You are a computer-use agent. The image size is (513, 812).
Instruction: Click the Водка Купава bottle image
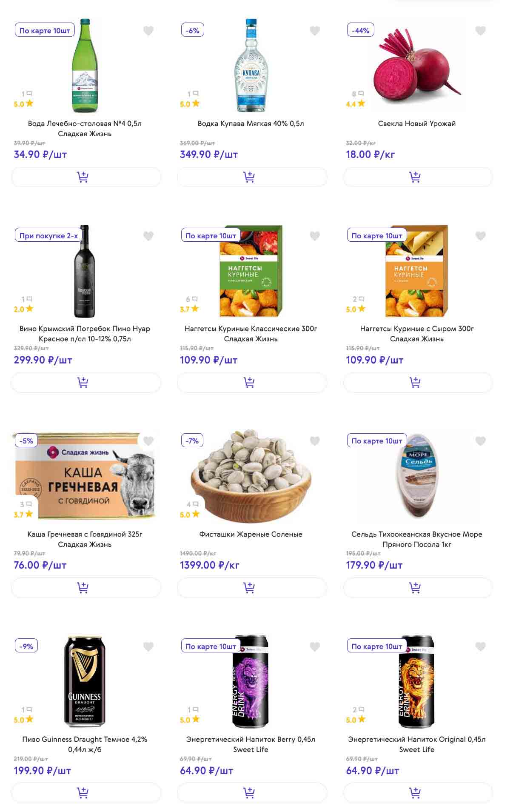point(251,66)
